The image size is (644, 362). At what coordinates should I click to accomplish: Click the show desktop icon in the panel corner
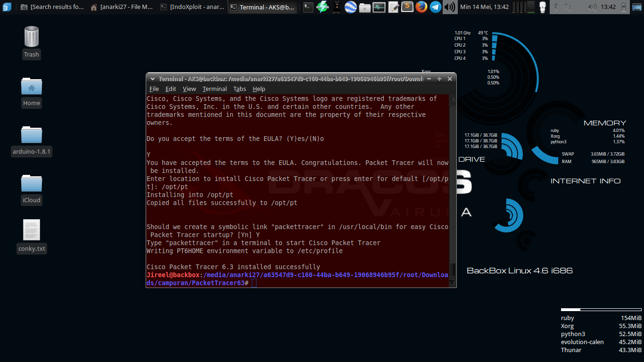coord(637,7)
